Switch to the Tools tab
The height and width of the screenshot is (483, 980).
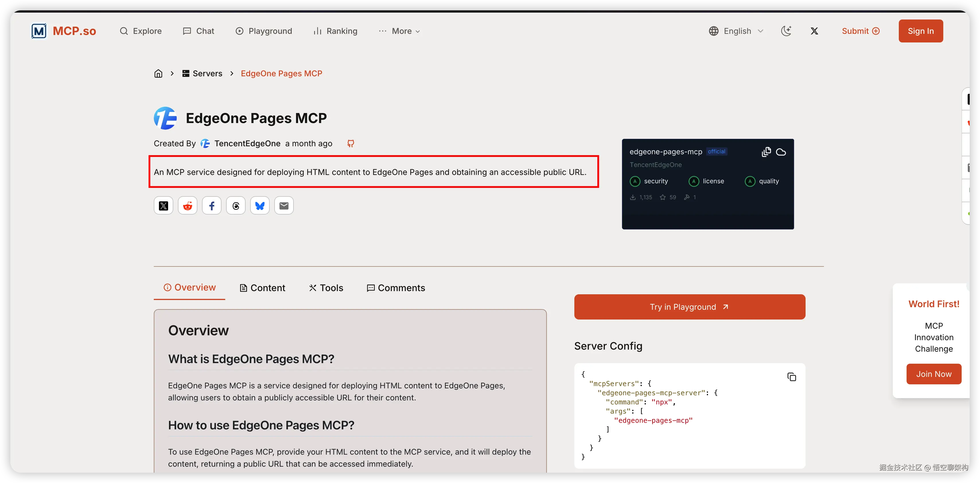pos(326,288)
